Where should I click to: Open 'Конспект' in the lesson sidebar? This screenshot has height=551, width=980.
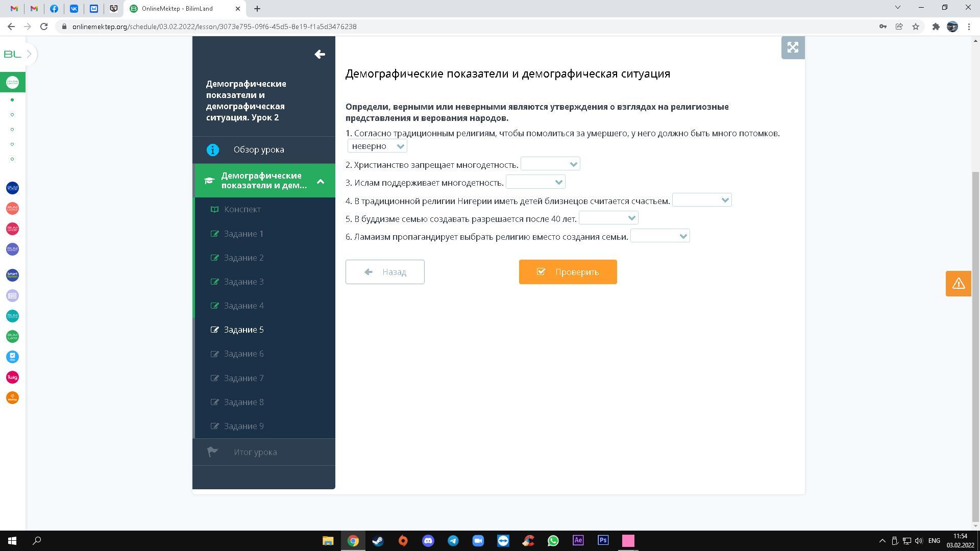(x=242, y=209)
